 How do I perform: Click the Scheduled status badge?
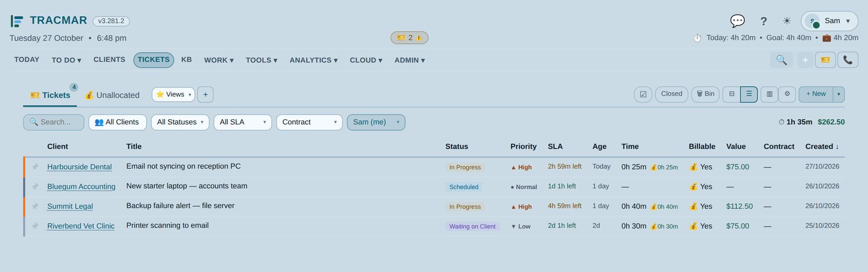pos(464,187)
